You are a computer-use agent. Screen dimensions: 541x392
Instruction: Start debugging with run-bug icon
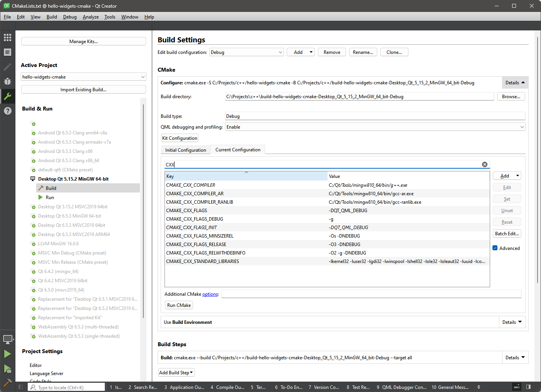[7, 369]
